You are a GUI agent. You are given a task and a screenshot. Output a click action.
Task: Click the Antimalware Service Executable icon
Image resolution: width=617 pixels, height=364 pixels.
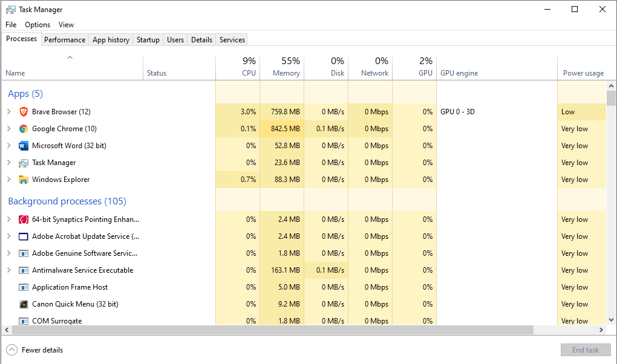pyautogui.click(x=24, y=270)
